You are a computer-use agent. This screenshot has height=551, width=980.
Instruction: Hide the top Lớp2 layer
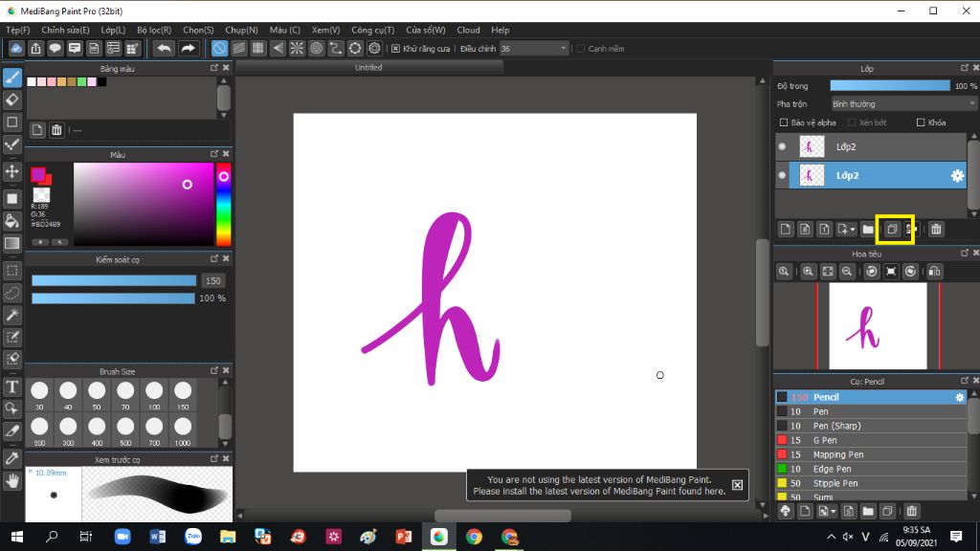click(783, 145)
